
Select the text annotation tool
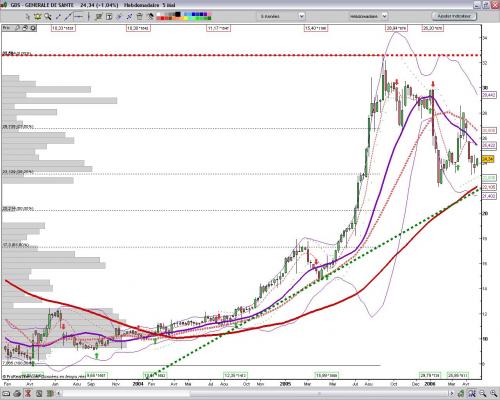(109, 16)
